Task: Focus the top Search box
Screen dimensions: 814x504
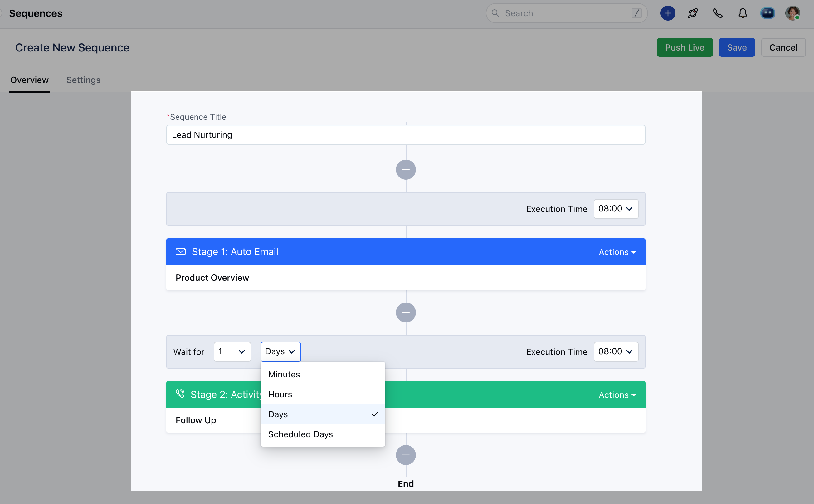Action: [566, 13]
